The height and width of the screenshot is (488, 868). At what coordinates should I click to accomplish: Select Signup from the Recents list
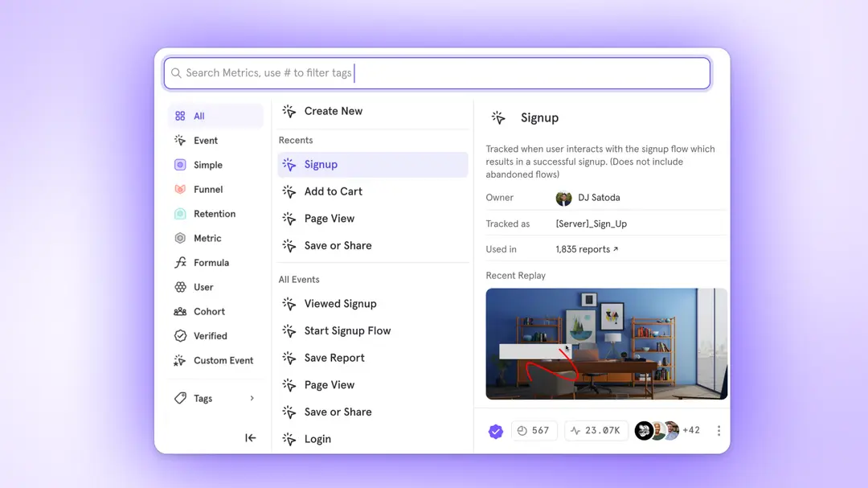tap(322, 164)
